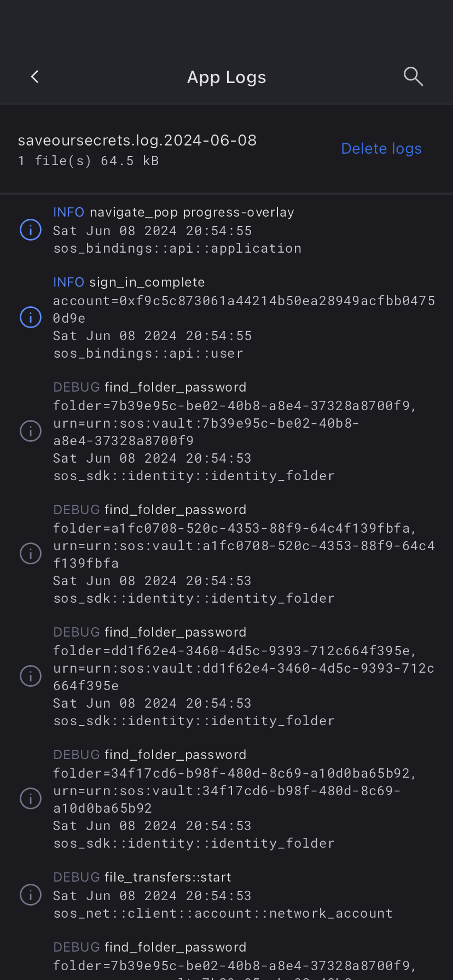Go back using the header arrow
This screenshot has width=453, height=980.
point(35,77)
